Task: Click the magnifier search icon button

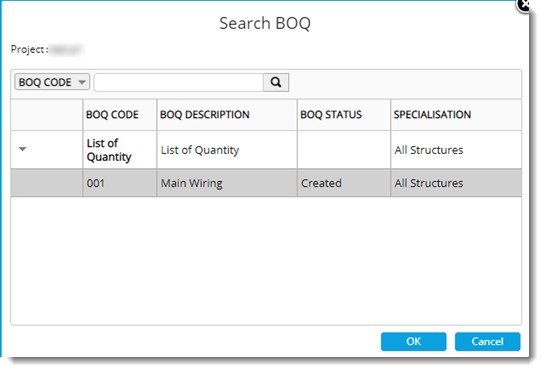Action: tap(276, 82)
